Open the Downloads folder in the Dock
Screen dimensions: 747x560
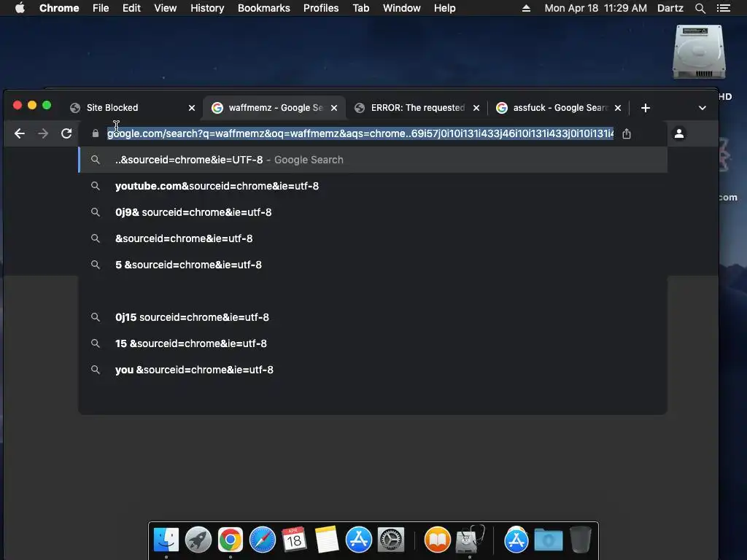pyautogui.click(x=549, y=540)
